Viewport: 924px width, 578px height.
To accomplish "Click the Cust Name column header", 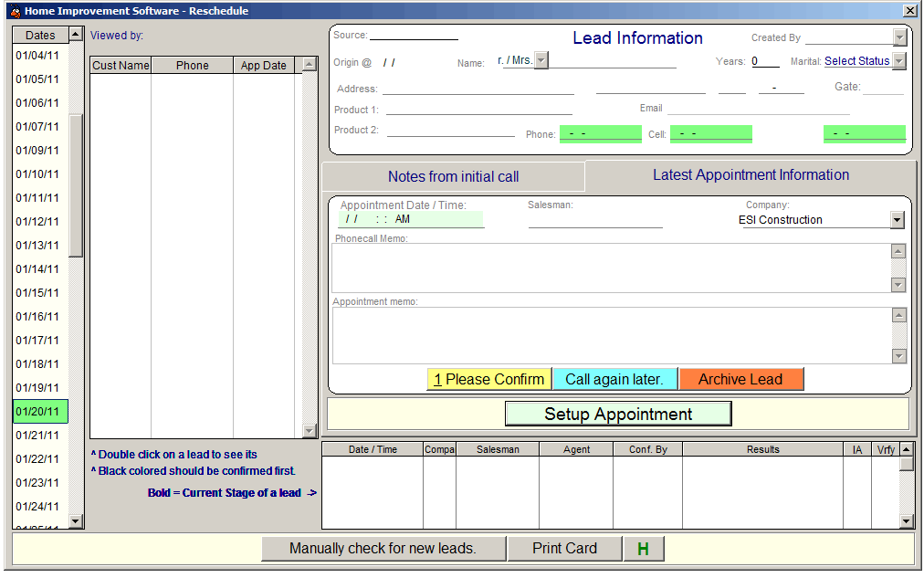I will (x=121, y=66).
